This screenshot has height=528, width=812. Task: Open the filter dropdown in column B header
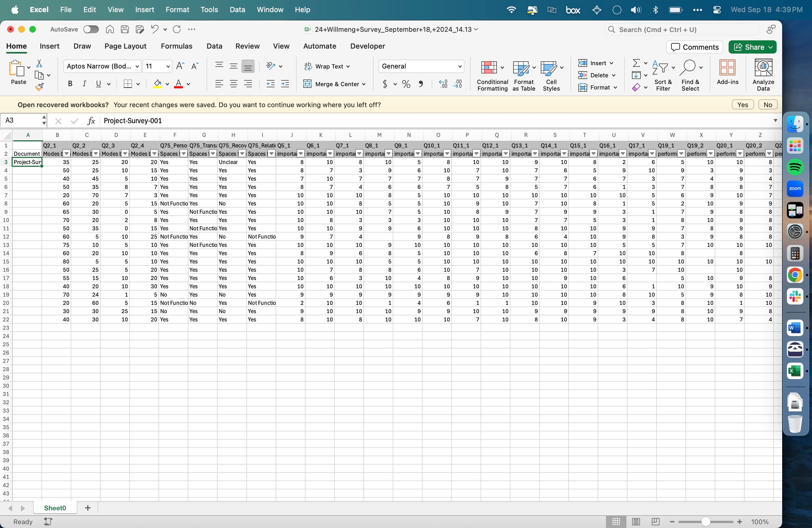[67, 154]
